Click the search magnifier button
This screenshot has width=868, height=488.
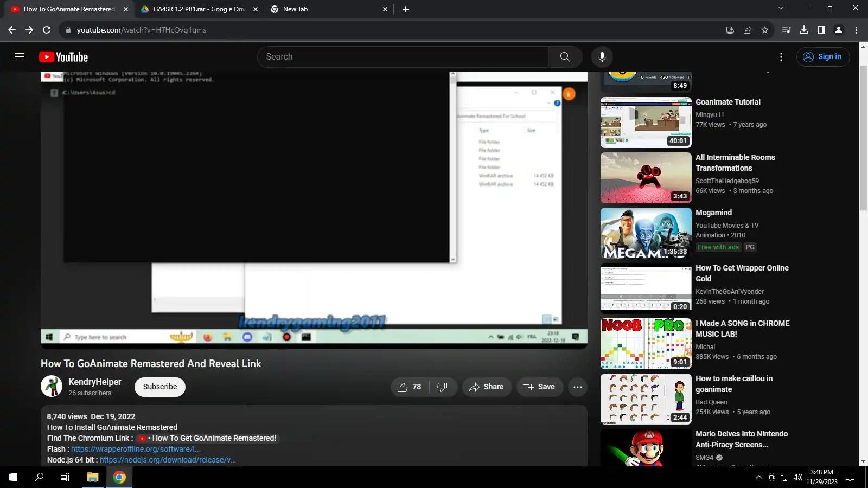point(565,57)
